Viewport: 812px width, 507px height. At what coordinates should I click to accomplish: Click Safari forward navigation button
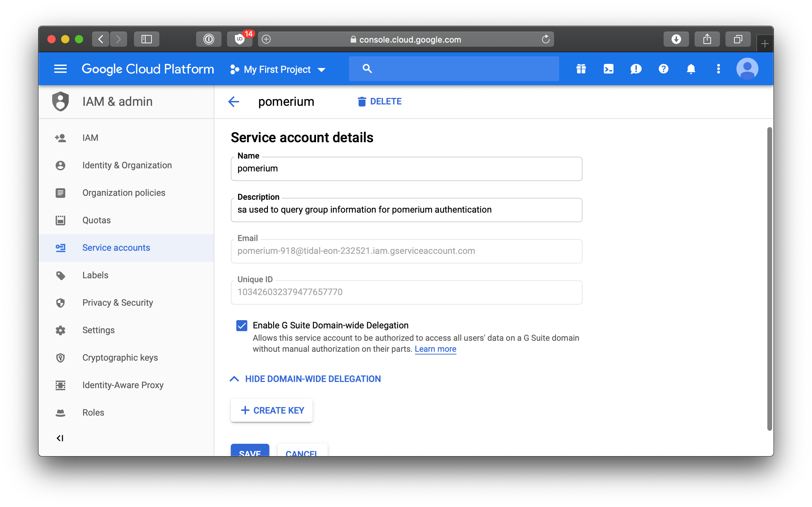119,39
